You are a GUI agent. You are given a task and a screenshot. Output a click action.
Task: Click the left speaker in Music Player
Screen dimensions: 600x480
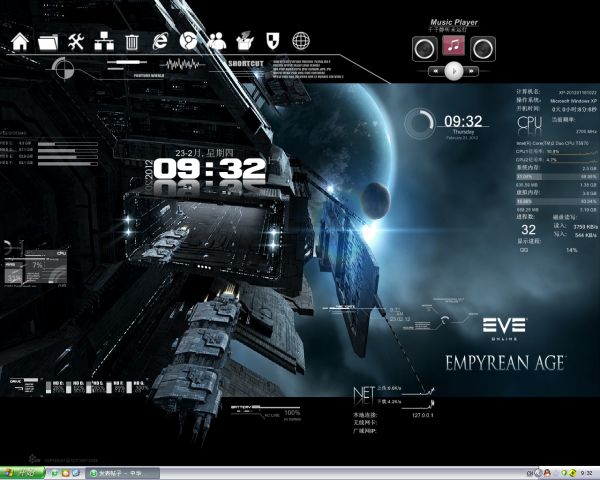pyautogui.click(x=425, y=47)
